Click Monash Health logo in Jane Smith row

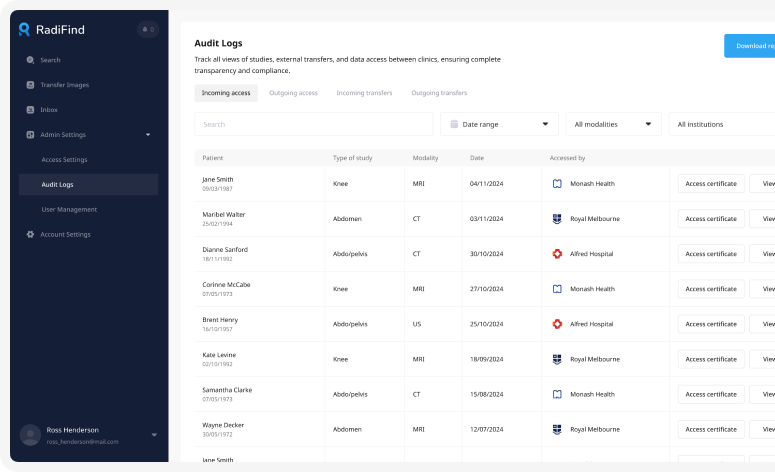557,184
